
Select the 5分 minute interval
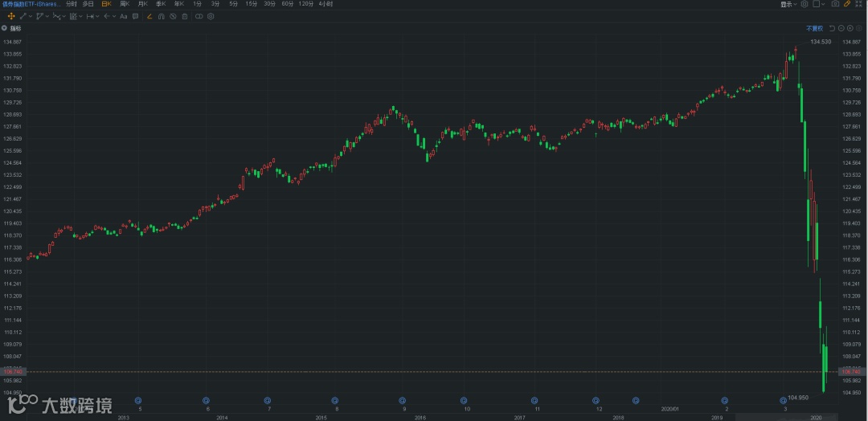click(234, 4)
